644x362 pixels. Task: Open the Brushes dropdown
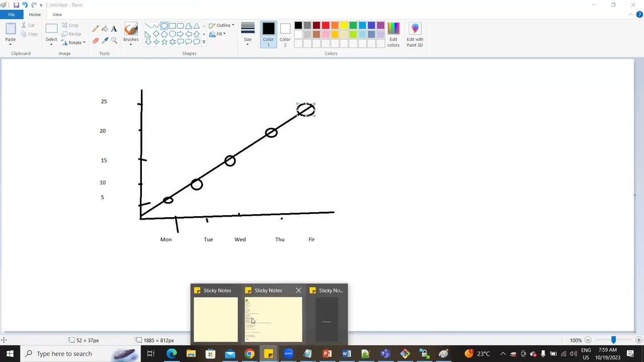coord(131,45)
